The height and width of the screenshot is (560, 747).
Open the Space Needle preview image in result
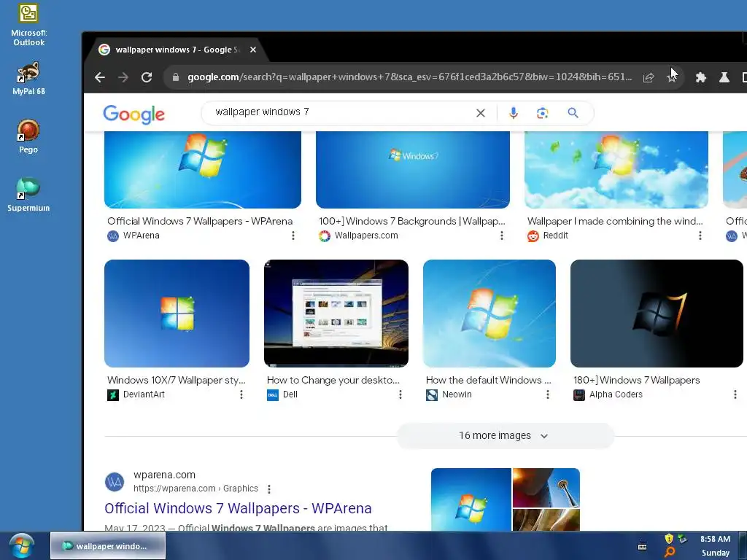(546, 488)
